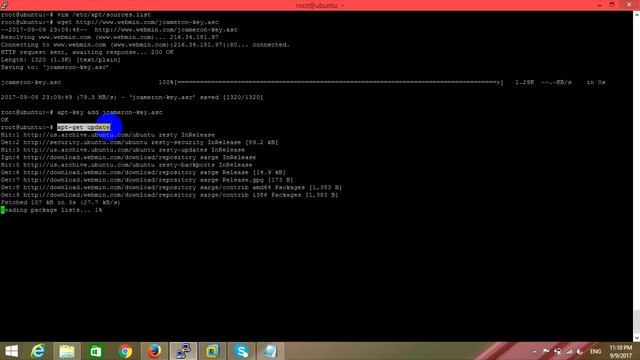
Task: Open the Windows Start button
Action: coord(11,351)
